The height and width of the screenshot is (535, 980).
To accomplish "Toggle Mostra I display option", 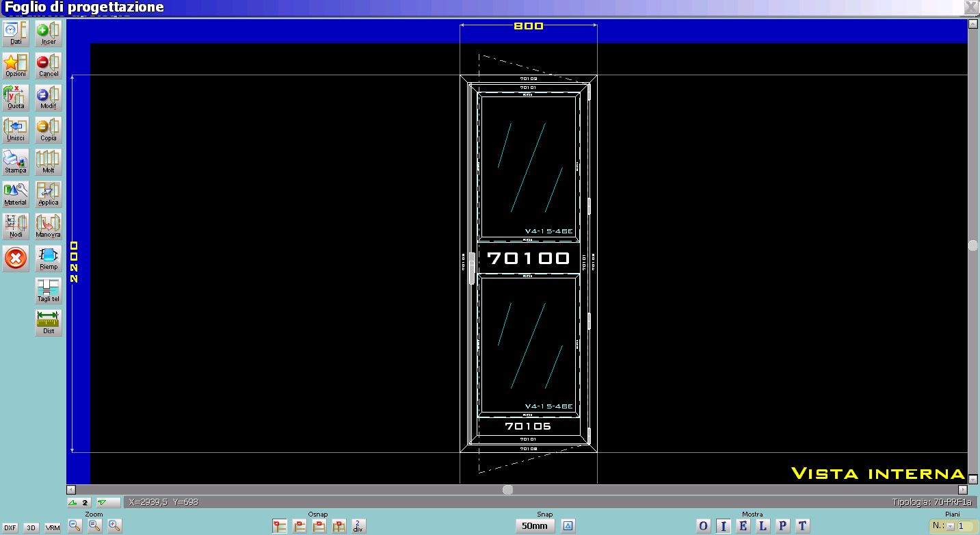I will coord(723,526).
